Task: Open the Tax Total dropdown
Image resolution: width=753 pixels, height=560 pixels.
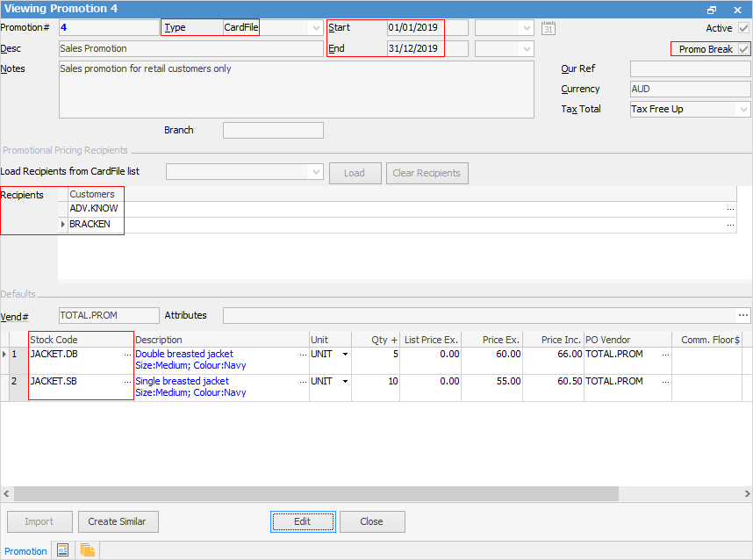Action: point(743,110)
